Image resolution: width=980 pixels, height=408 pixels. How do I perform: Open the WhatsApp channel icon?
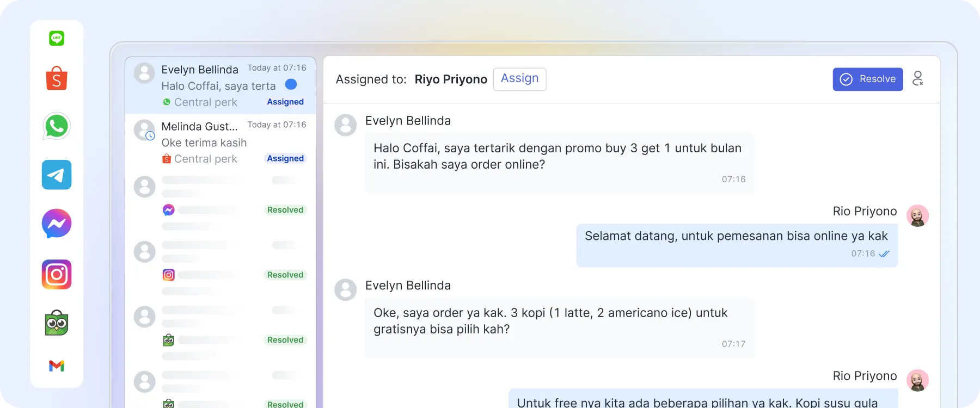tap(57, 126)
